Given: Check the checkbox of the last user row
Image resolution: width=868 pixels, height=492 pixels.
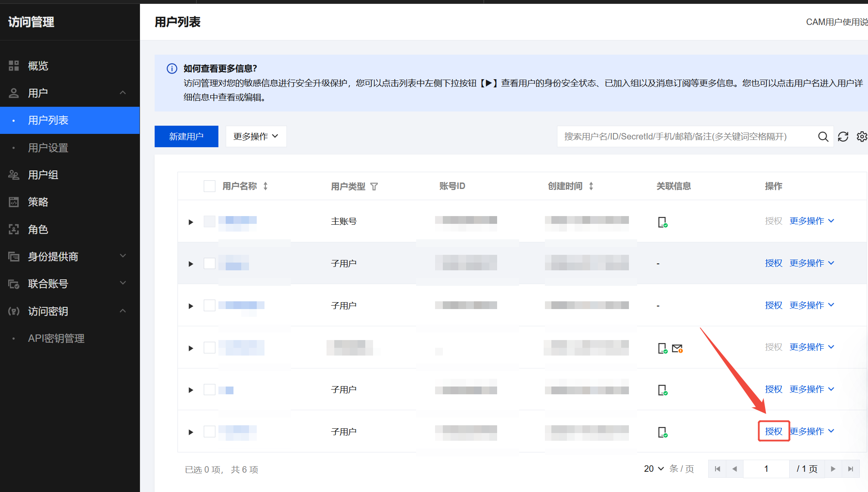Looking at the screenshot, I should (209, 432).
